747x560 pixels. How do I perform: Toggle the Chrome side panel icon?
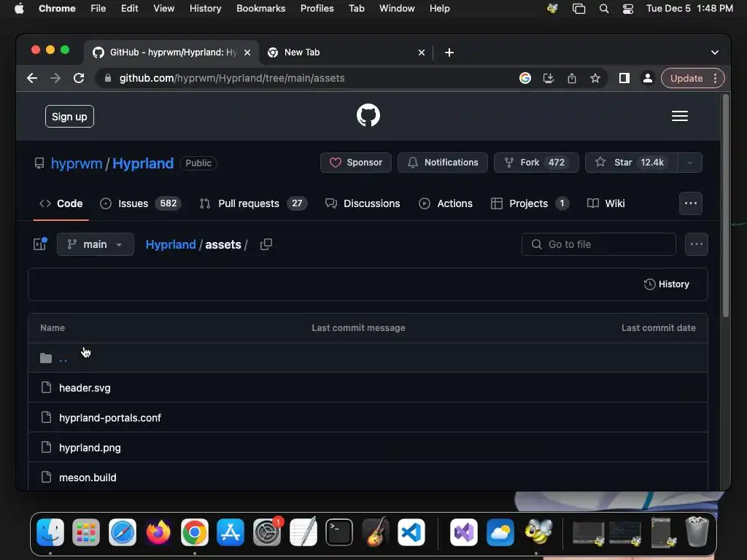click(624, 78)
